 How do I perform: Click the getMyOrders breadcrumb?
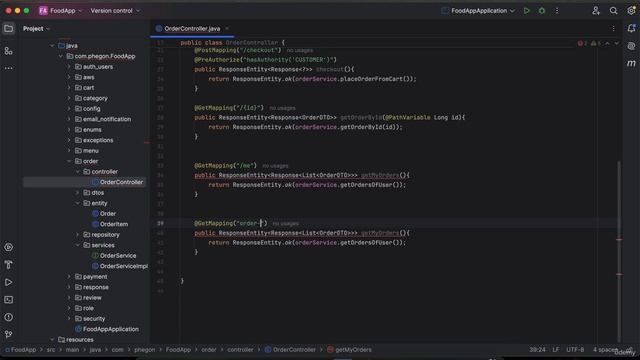pos(349,350)
